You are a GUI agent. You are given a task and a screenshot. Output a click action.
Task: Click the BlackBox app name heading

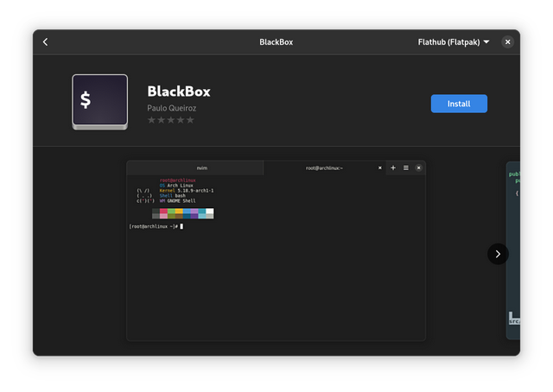179,92
